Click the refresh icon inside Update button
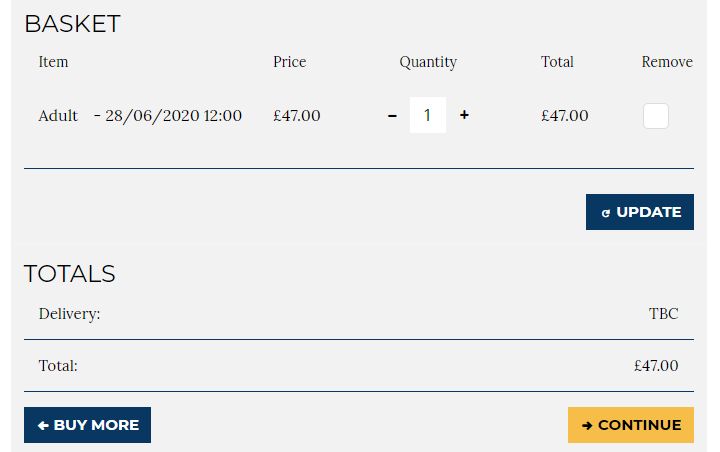720x452 pixels. [x=605, y=213]
